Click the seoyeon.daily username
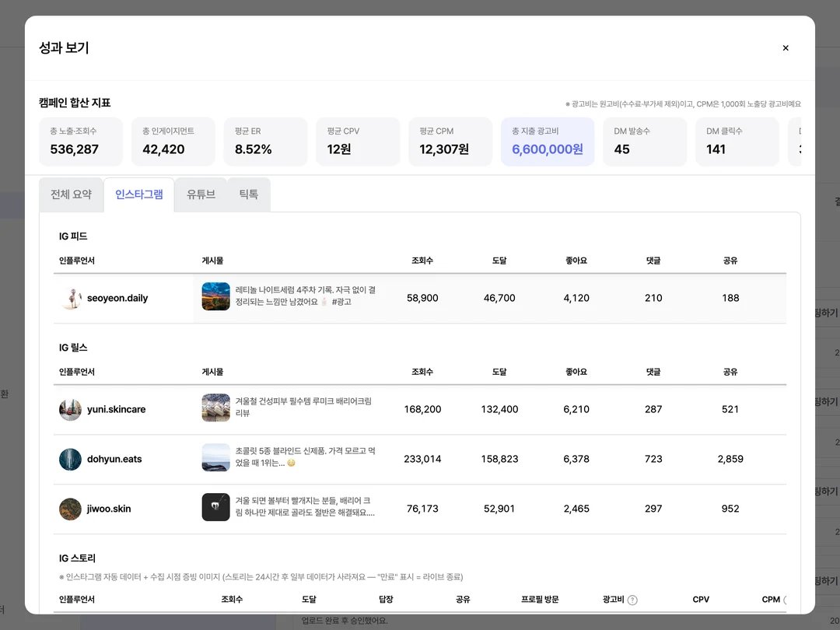This screenshot has height=630, width=840. pos(117,299)
